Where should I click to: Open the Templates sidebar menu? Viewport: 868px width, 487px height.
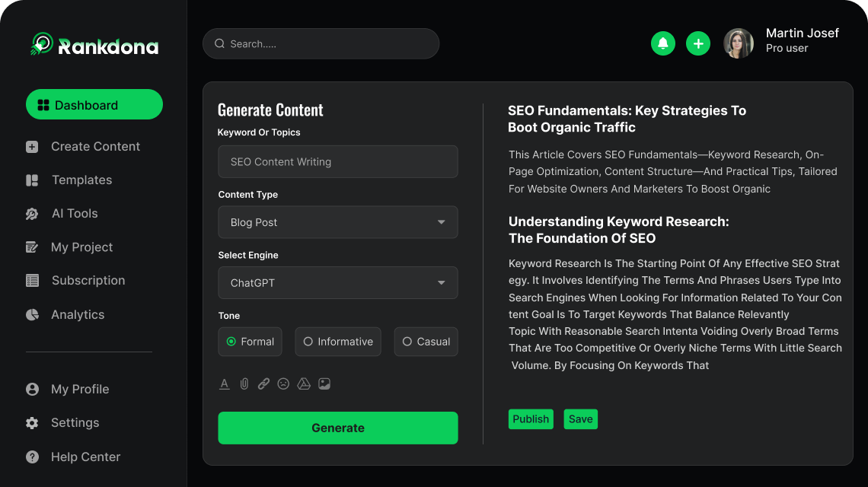pos(81,180)
